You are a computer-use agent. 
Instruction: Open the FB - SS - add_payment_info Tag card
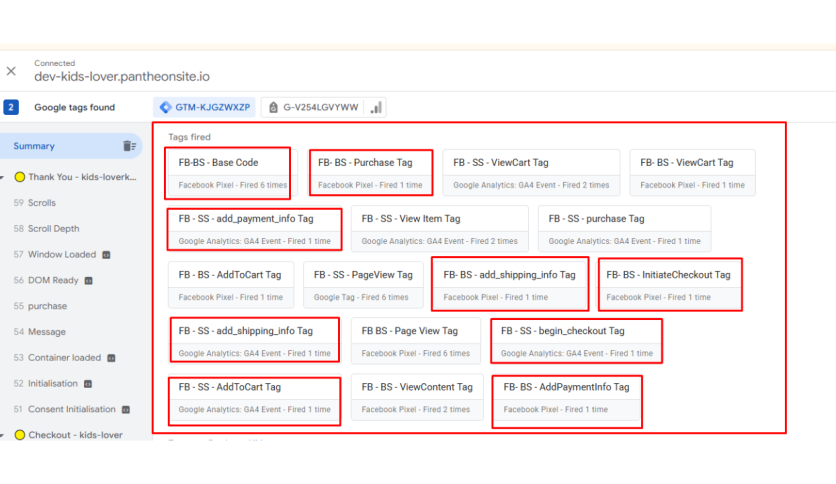[254, 229]
